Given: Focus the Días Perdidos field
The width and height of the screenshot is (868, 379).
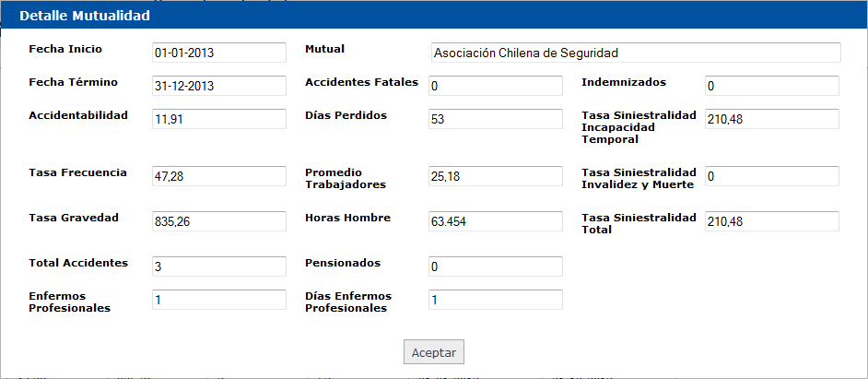Looking at the screenshot, I should 496,119.
